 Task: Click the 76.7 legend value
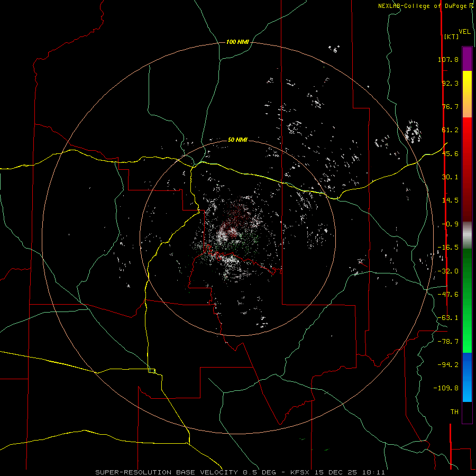click(x=450, y=106)
